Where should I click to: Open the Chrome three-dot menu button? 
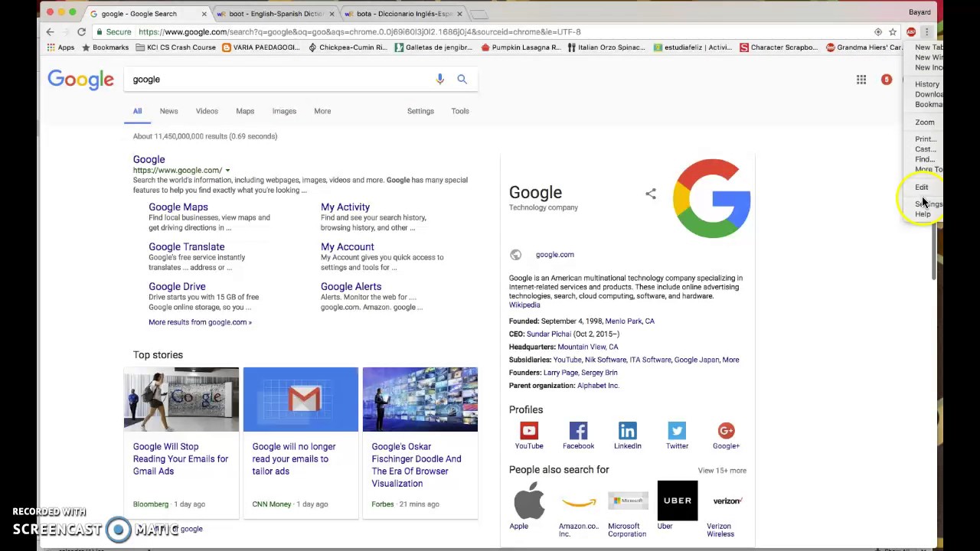[x=926, y=32]
